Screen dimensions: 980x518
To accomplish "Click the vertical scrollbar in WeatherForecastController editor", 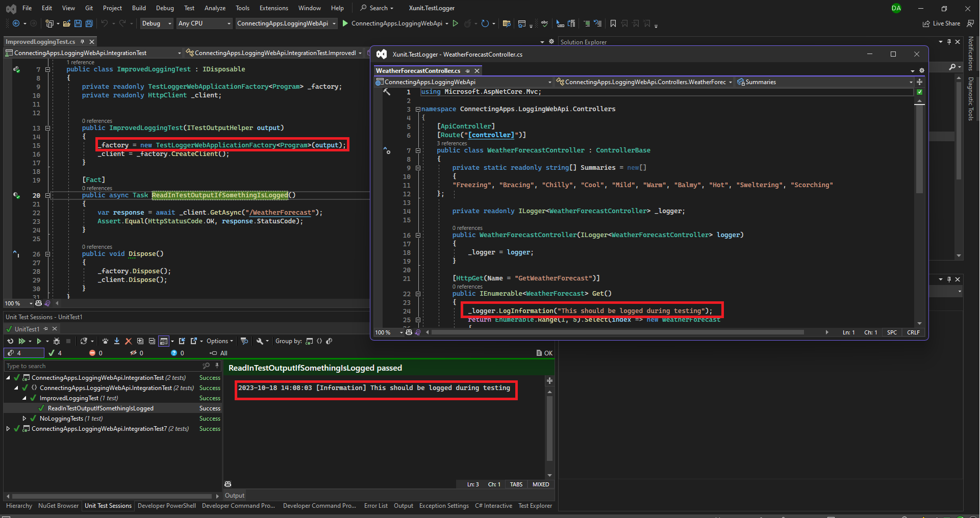I will coord(920,148).
